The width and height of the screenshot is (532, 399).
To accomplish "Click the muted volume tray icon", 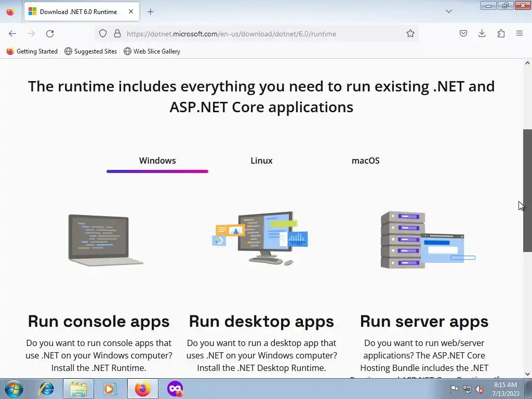I will (480, 390).
